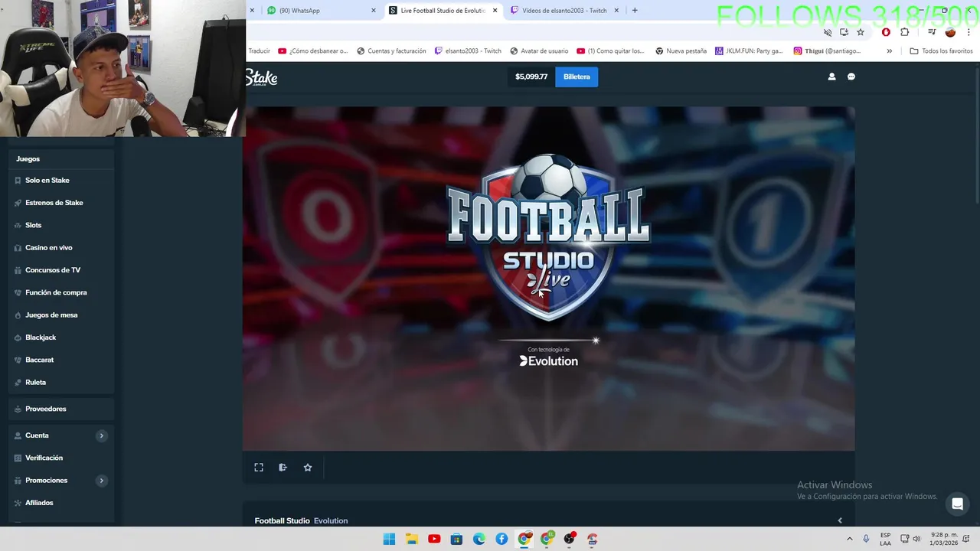Open Nueva pestaña bookmark
980x551 pixels.
click(x=681, y=51)
